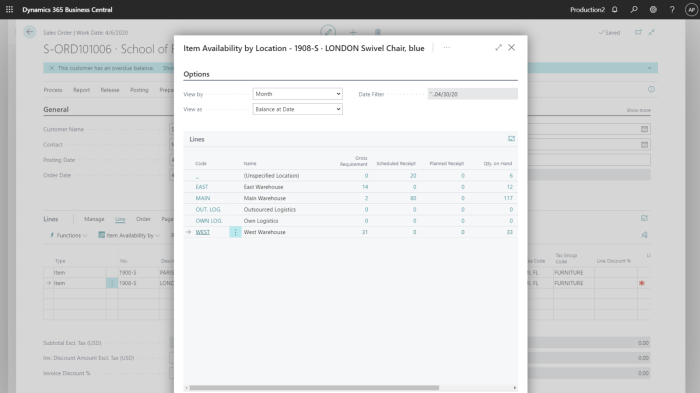This screenshot has height=393, width=700.
Task: Expand the notification bar chevron
Action: tap(649, 68)
